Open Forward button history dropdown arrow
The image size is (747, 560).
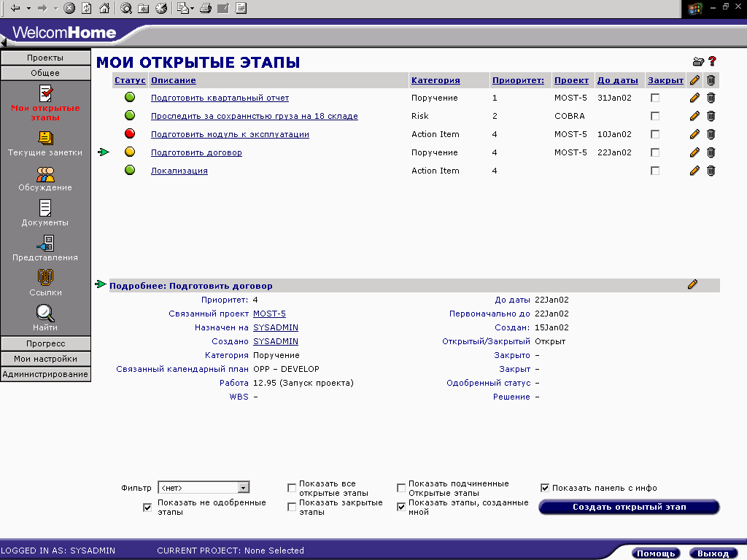(x=55, y=9)
